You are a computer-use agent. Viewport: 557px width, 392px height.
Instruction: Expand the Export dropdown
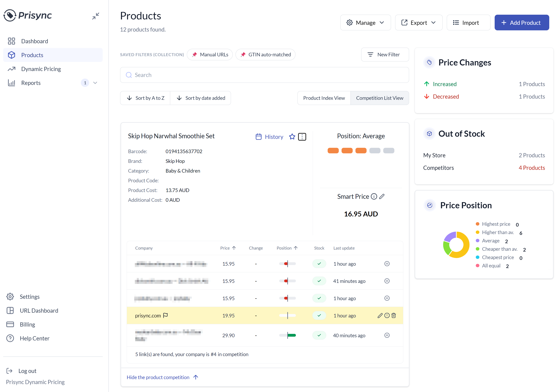(x=419, y=23)
